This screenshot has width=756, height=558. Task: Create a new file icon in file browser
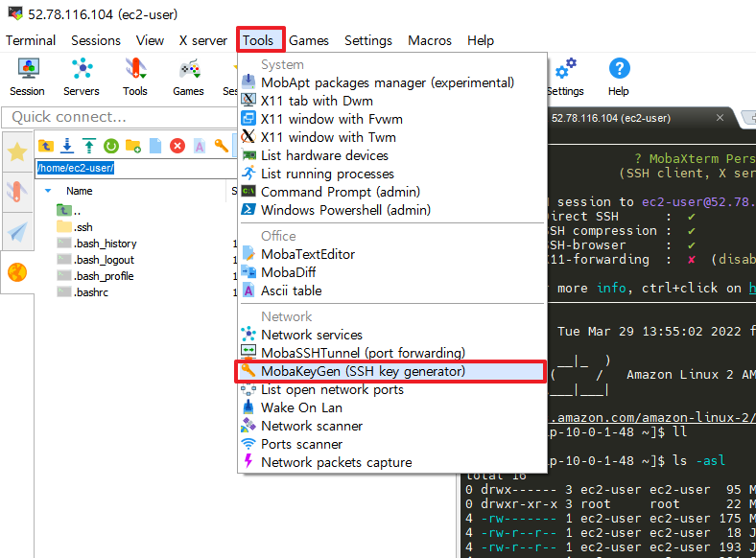155,146
